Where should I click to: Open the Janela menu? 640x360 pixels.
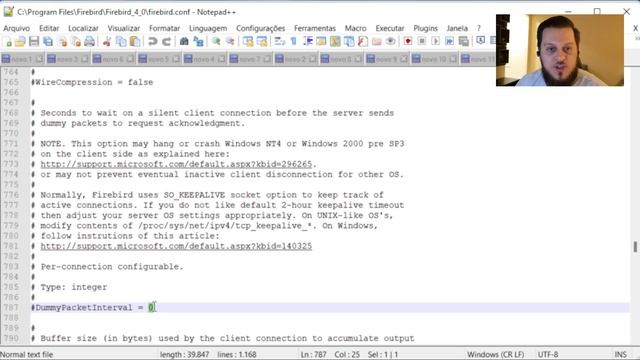[457, 28]
